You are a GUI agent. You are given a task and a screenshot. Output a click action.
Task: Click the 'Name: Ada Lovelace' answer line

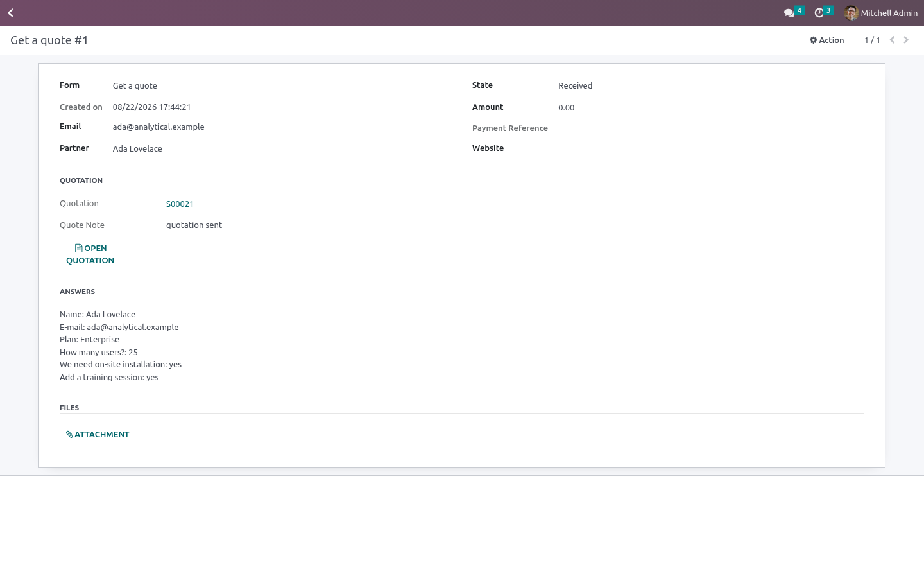click(x=98, y=315)
